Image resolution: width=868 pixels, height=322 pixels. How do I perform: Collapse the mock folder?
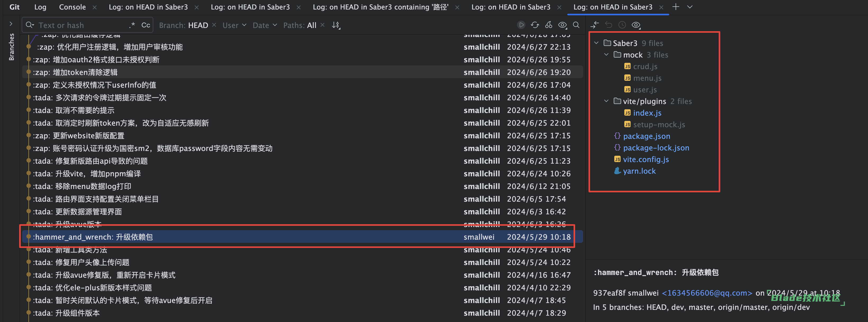point(607,55)
